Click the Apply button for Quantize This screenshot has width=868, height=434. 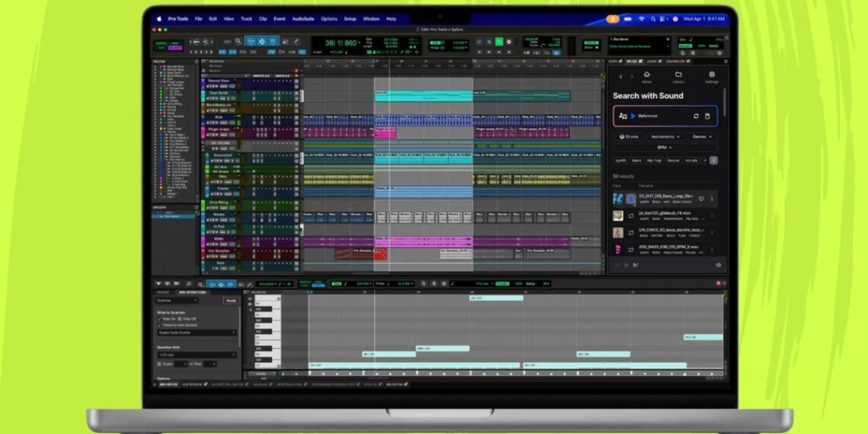[x=230, y=300]
